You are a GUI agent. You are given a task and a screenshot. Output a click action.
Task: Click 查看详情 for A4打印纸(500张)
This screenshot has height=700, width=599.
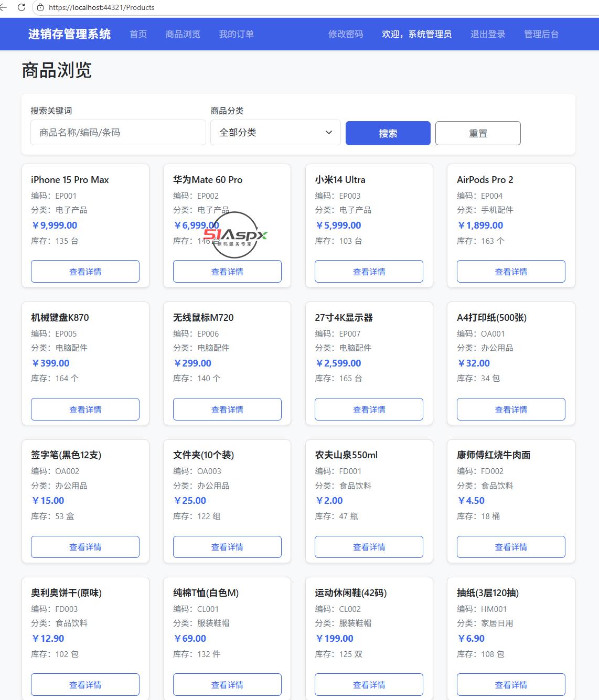511,410
